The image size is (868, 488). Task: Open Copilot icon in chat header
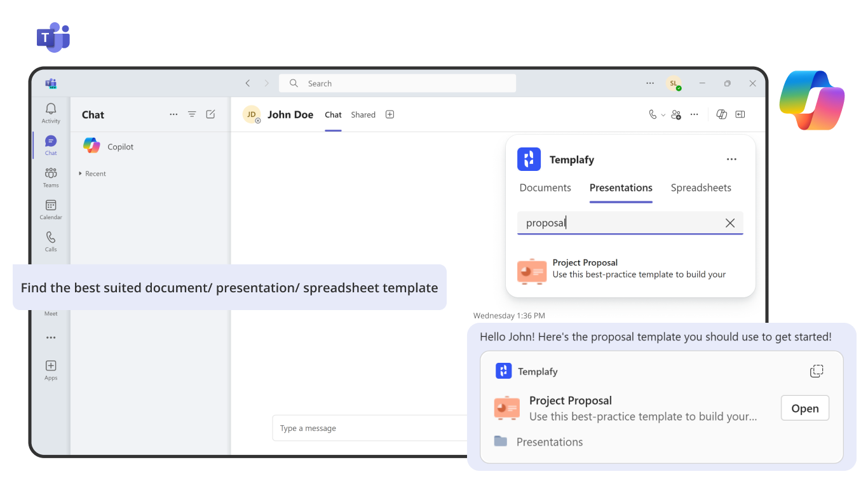tap(721, 114)
